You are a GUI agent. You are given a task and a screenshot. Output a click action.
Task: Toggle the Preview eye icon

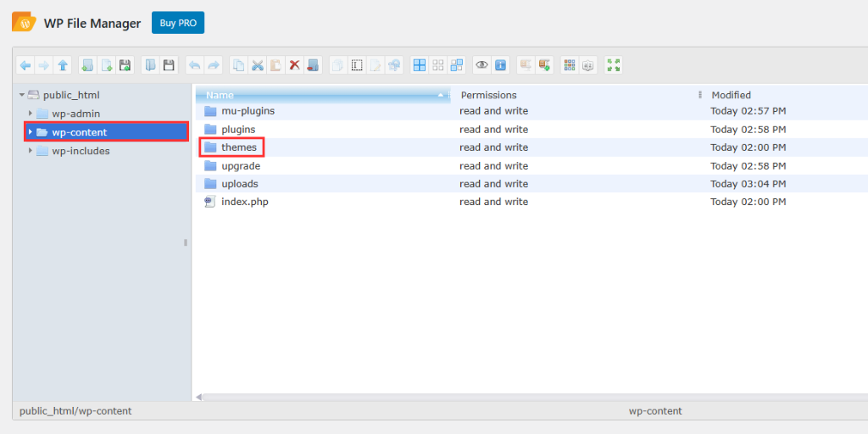tap(482, 65)
